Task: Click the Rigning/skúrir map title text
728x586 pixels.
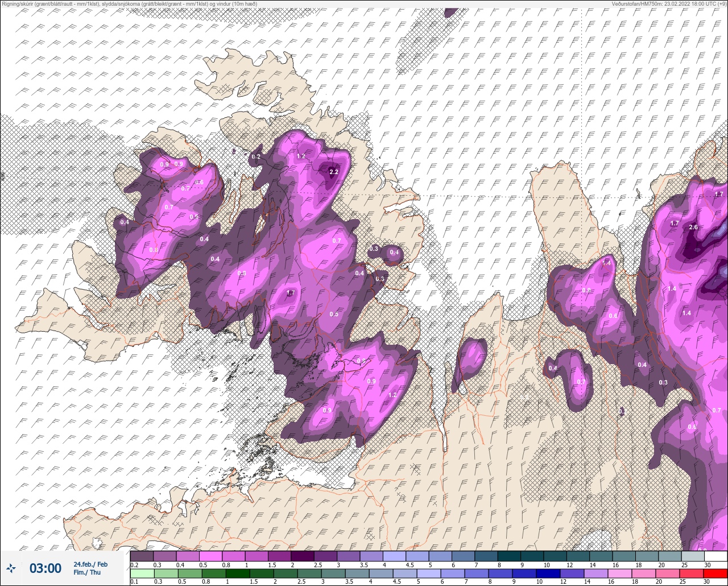Action: (129, 4)
